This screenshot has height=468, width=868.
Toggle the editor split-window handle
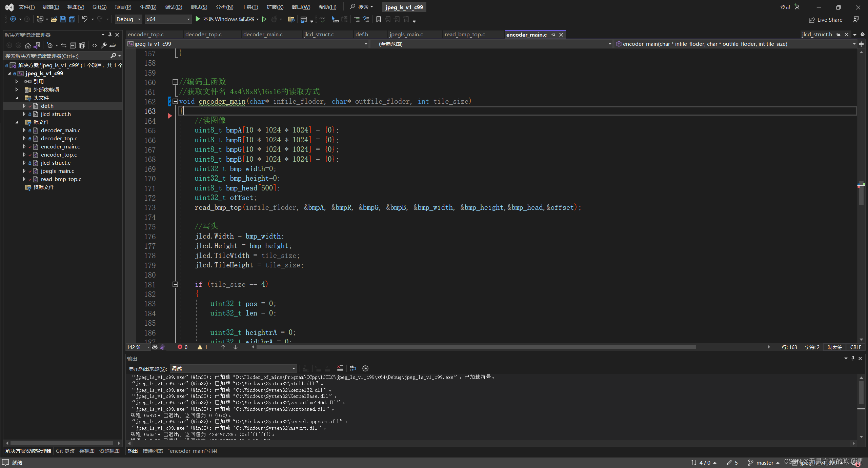click(861, 44)
